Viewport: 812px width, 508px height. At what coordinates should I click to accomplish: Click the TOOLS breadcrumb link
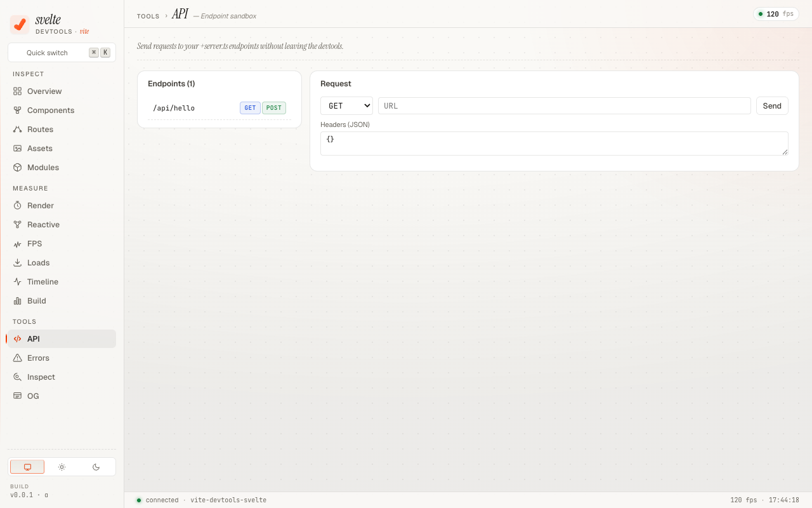148,16
